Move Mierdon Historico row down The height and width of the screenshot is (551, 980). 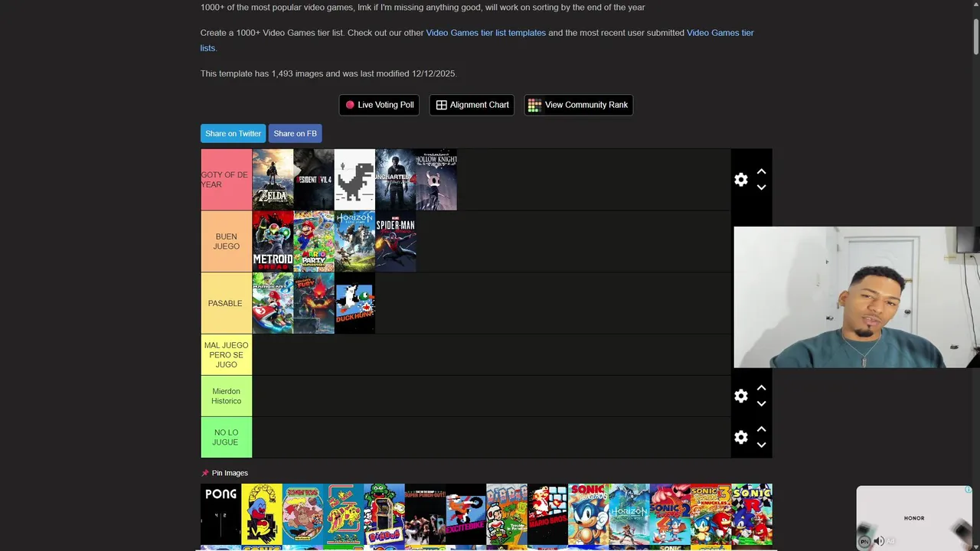coord(761,404)
